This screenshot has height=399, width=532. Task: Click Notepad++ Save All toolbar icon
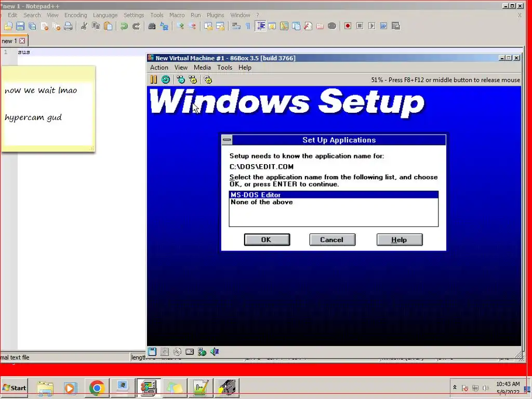32,26
